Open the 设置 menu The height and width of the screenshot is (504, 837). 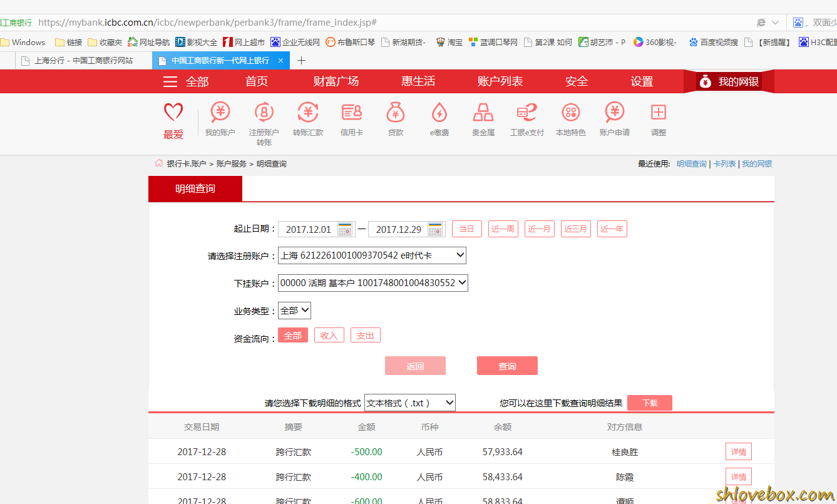[x=642, y=81]
